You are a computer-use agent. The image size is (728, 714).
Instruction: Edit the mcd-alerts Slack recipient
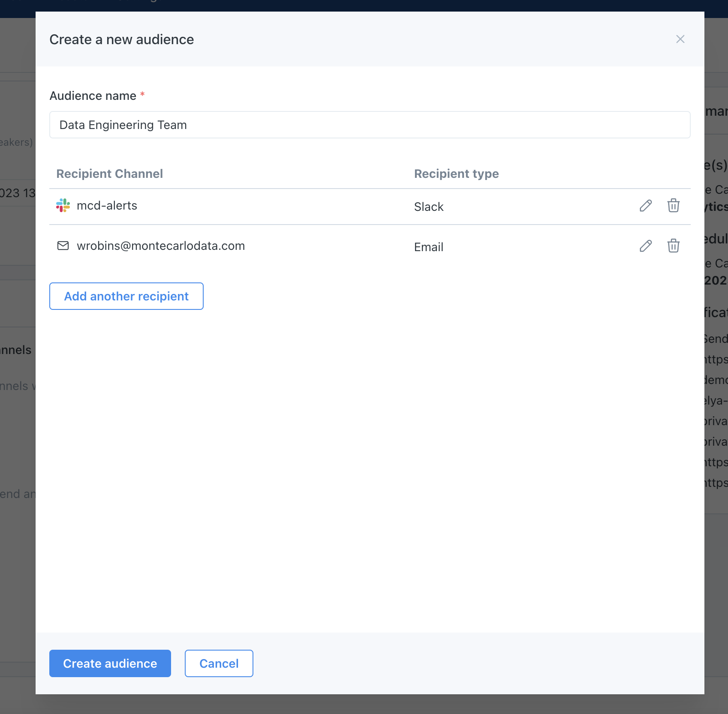[646, 206]
